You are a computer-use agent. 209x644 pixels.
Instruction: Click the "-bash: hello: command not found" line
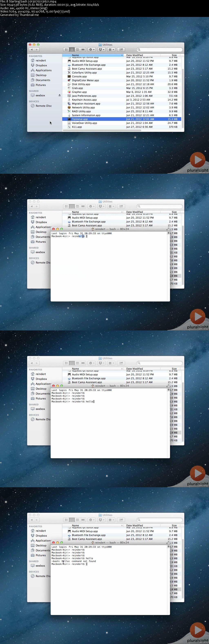click(74, 561)
